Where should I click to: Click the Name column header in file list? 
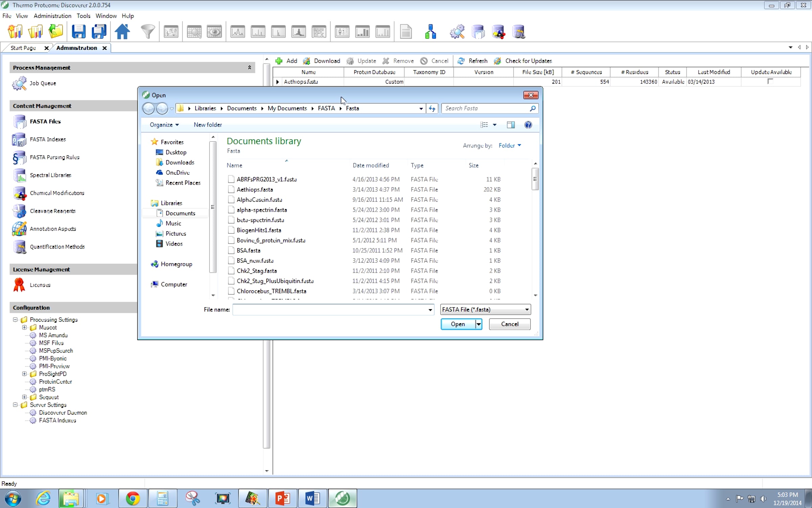pos(234,166)
